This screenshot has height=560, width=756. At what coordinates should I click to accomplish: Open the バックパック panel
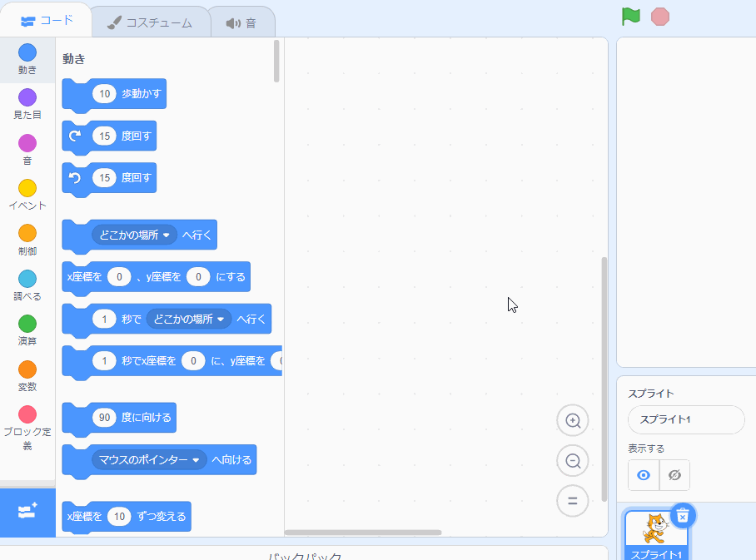coord(304,554)
